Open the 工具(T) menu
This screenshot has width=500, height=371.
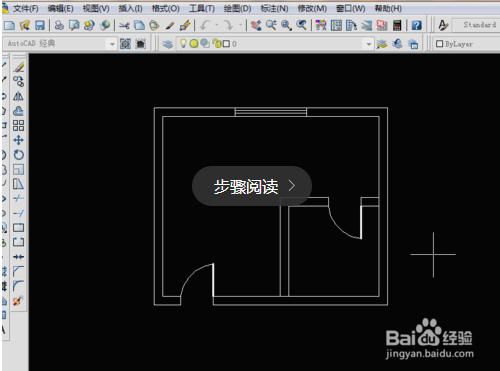coord(202,8)
